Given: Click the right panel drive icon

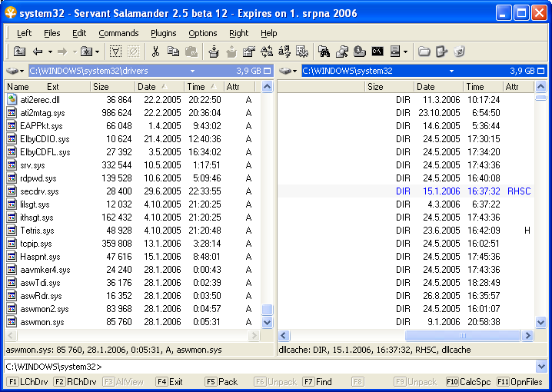Looking at the screenshot, I should (285, 71).
